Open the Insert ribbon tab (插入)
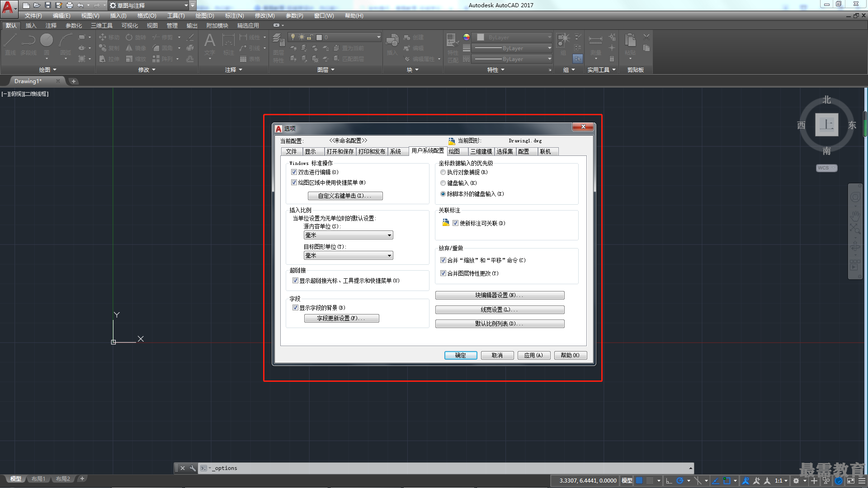Viewport: 868px width, 488px height. pyautogui.click(x=31, y=25)
